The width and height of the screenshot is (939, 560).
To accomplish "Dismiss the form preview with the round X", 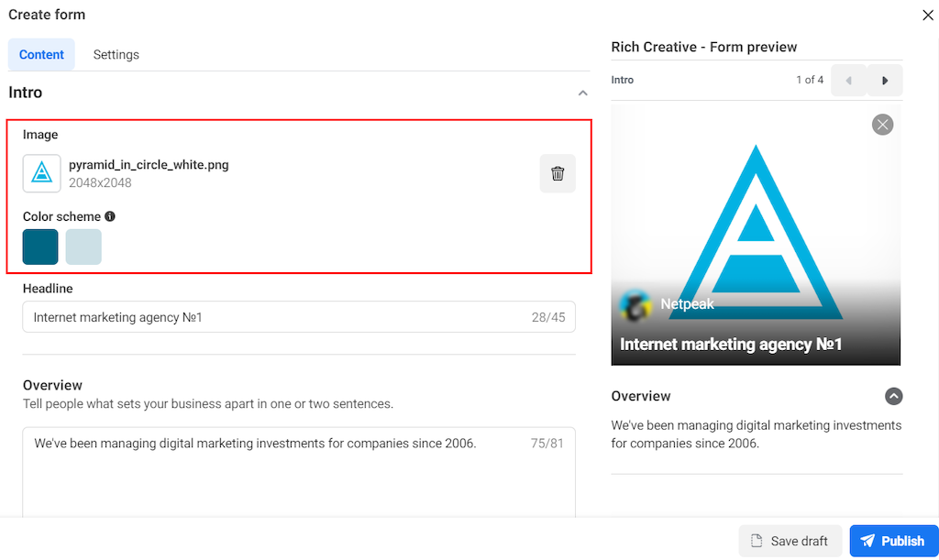I will pos(882,125).
